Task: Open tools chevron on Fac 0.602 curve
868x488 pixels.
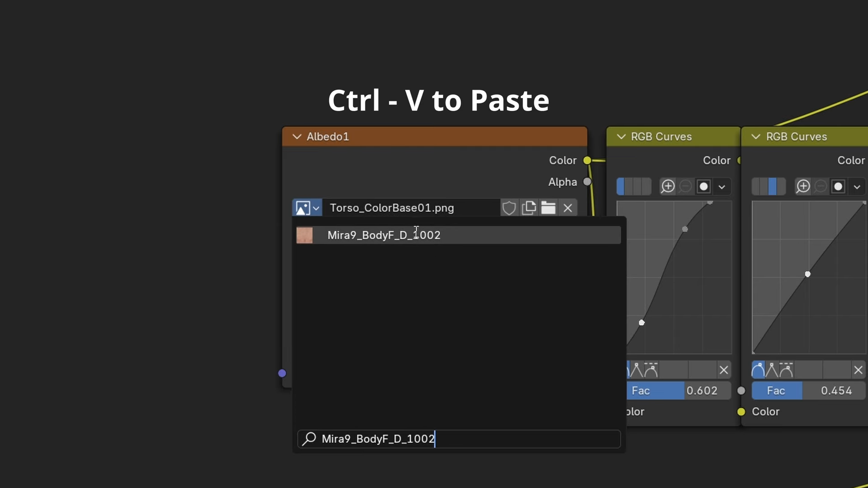Action: [722, 187]
